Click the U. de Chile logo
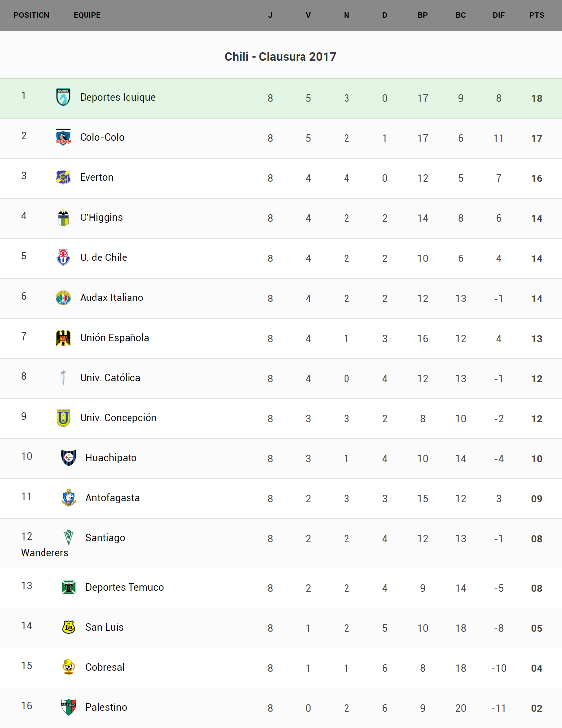 pyautogui.click(x=63, y=257)
